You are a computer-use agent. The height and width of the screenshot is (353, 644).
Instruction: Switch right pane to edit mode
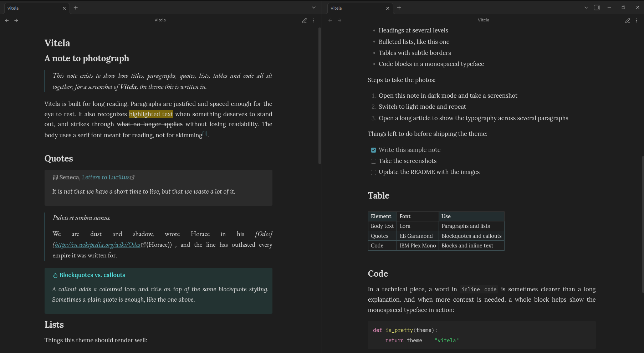tap(628, 20)
